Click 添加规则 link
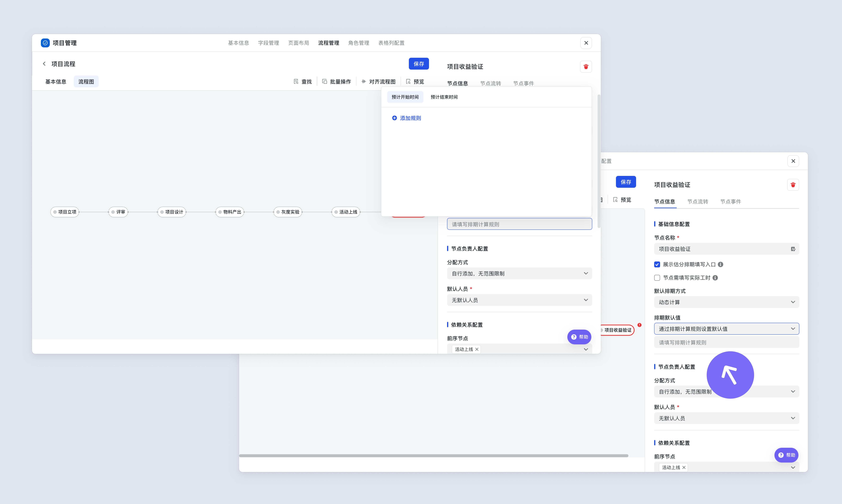This screenshot has height=504, width=842. click(410, 118)
